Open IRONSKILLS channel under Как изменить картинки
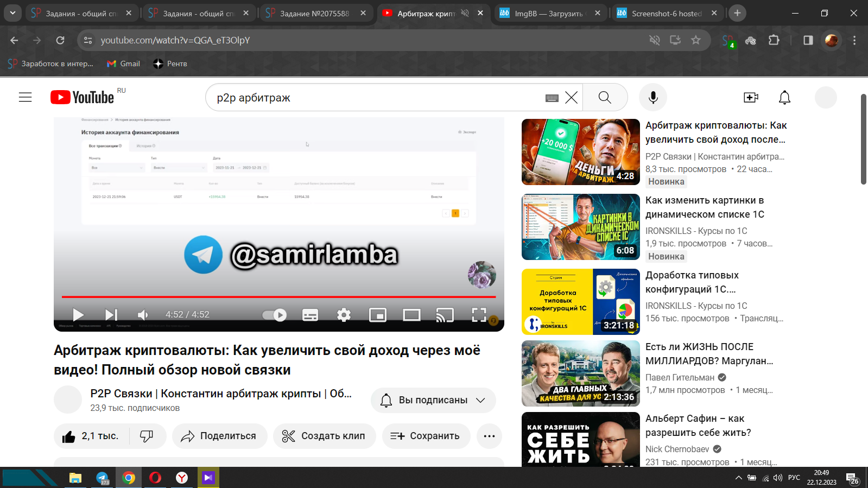 coord(696,231)
